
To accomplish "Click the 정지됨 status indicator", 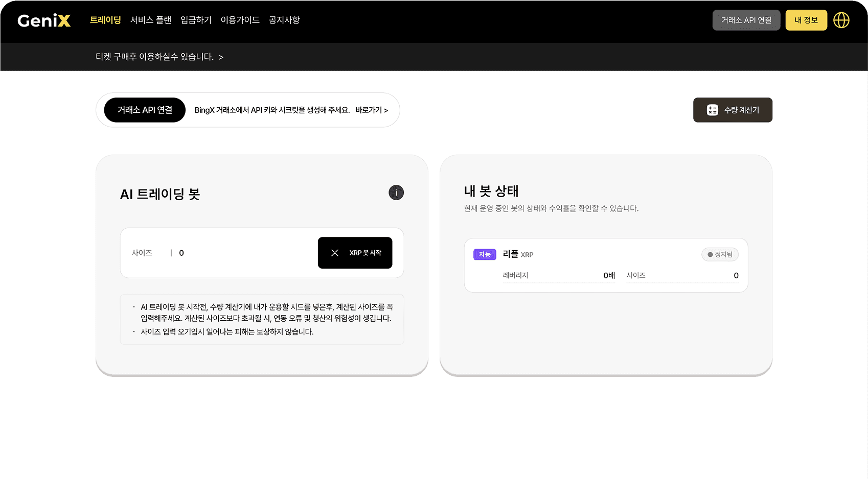I will [720, 254].
